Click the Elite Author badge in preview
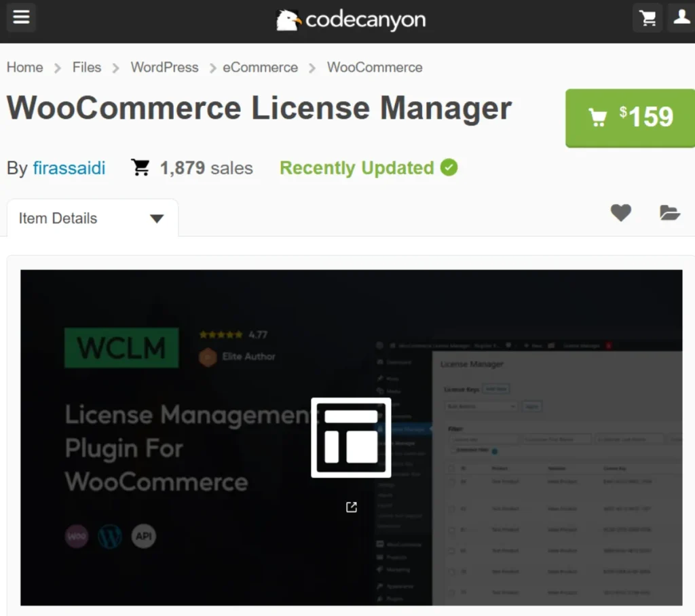Screen dimensions: 695x616 [237, 357]
